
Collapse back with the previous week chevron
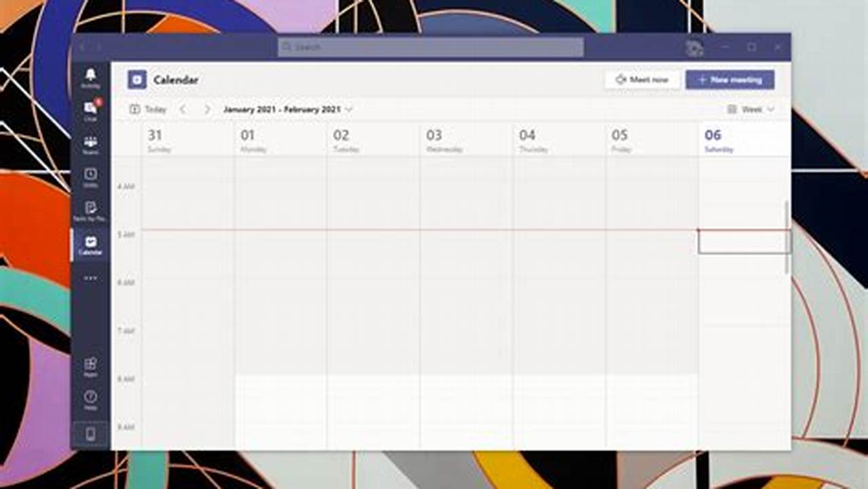click(x=182, y=109)
